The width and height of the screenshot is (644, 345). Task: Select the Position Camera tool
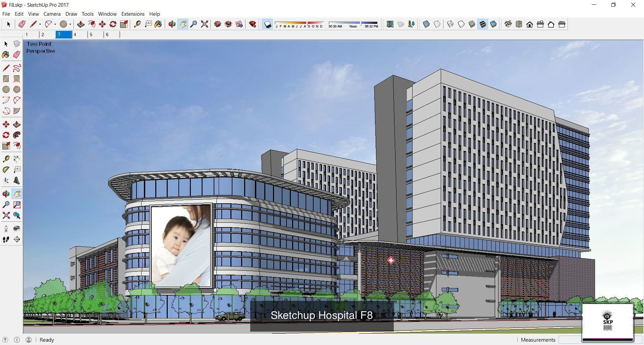(x=6, y=229)
